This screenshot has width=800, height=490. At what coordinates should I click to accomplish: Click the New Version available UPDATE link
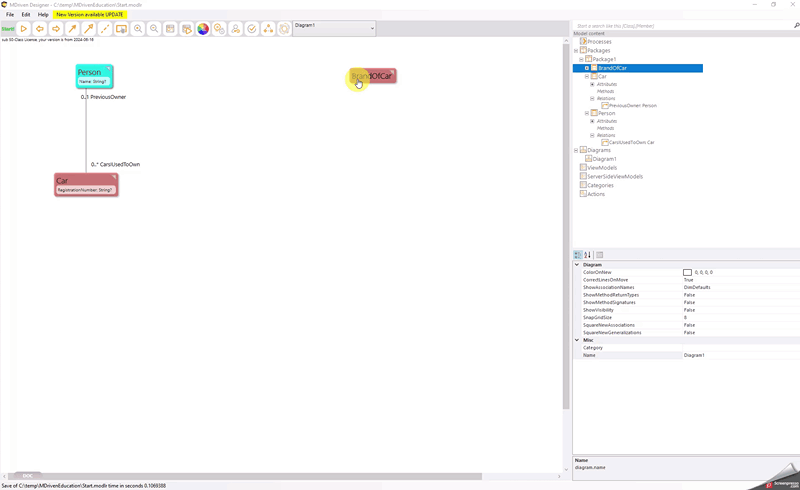[90, 15]
